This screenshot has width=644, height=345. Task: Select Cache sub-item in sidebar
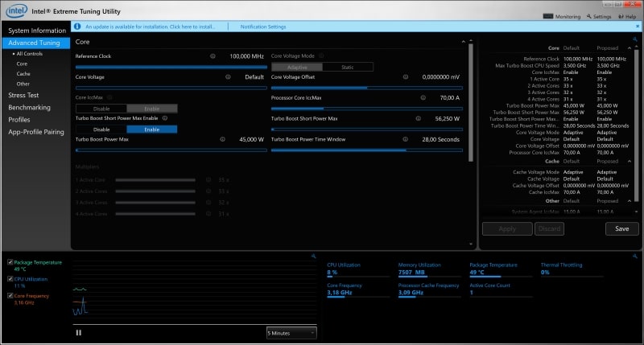click(23, 74)
